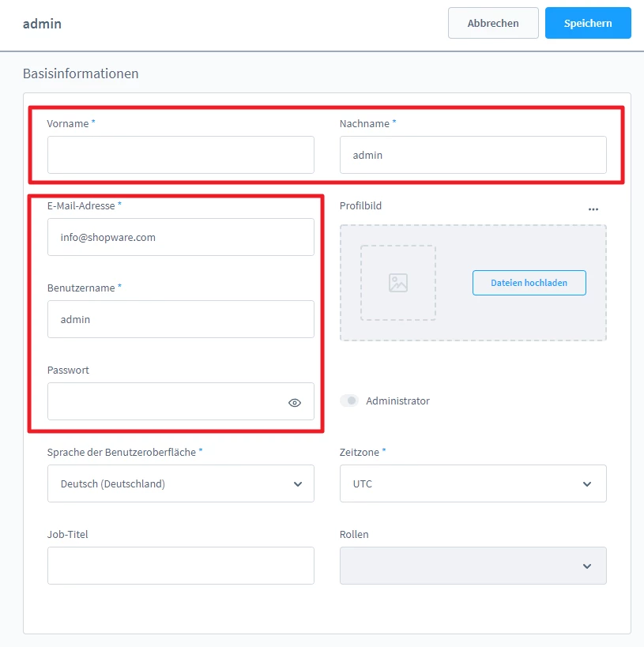Click the Administrator label text
Screen dimensions: 644x647
click(397, 401)
